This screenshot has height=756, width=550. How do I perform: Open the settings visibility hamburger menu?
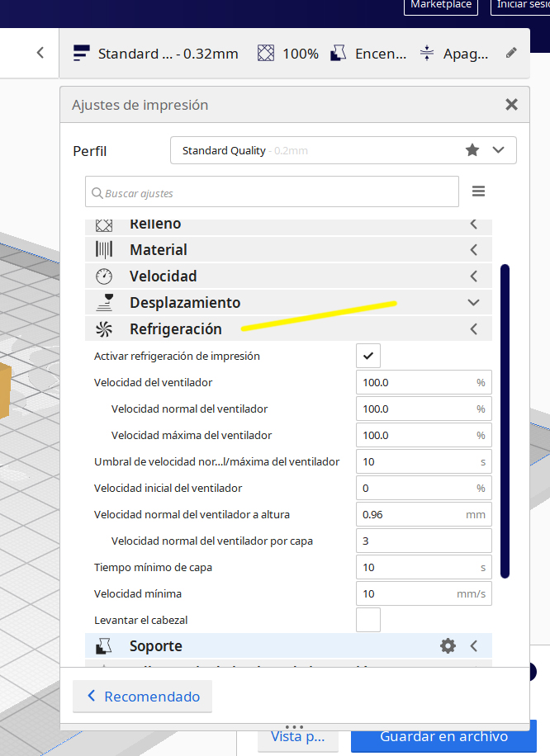tap(478, 191)
